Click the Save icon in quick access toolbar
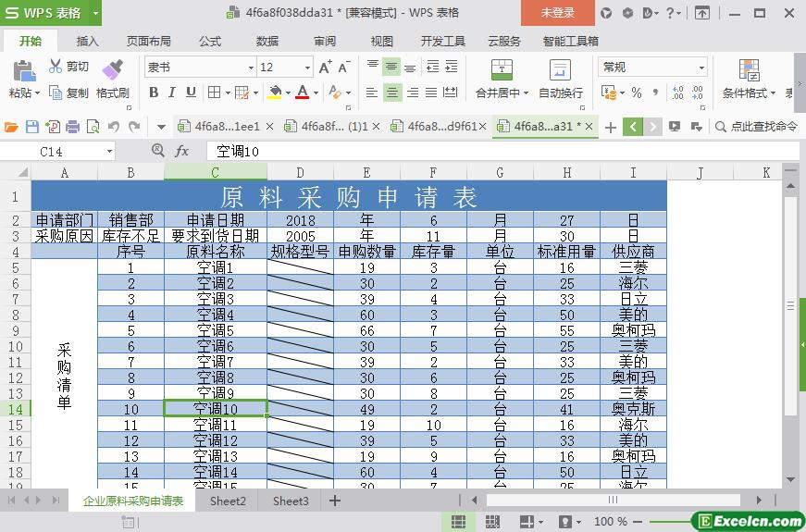Image resolution: width=806 pixels, height=532 pixels. tap(32, 127)
